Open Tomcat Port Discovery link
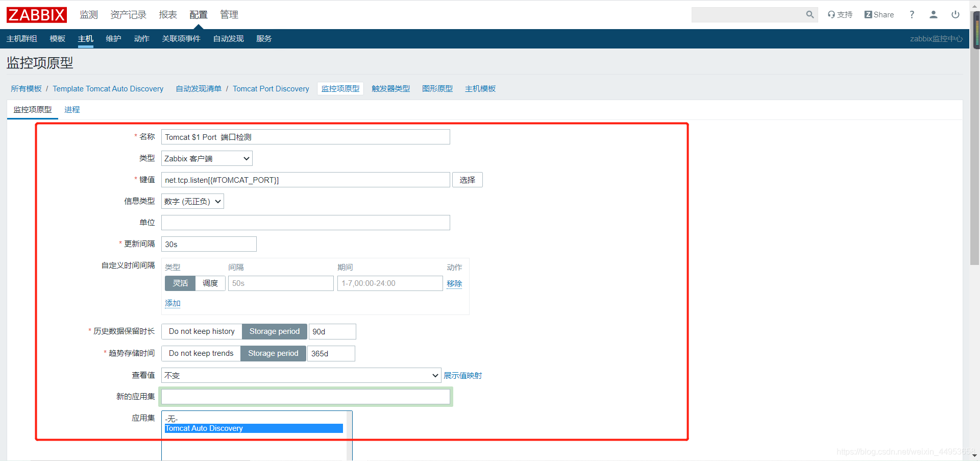Screen dimensions: 980x461 coord(271,89)
